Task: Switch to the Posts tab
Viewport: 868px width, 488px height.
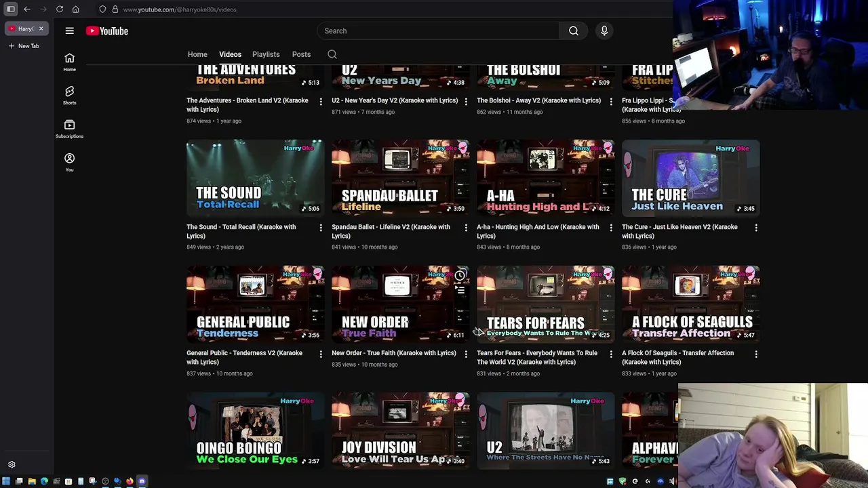Action: 301,54
